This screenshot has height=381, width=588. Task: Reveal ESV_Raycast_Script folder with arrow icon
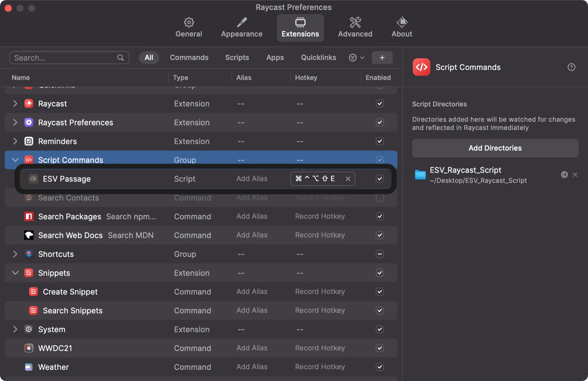(x=564, y=175)
